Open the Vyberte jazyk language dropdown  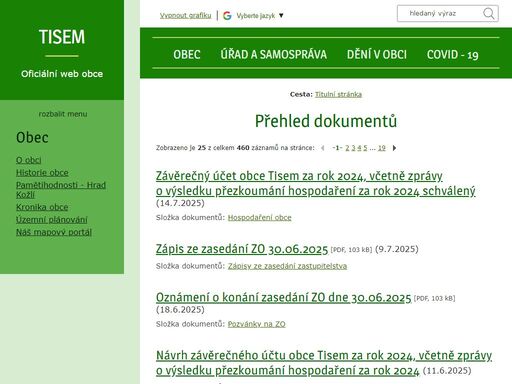(260, 16)
